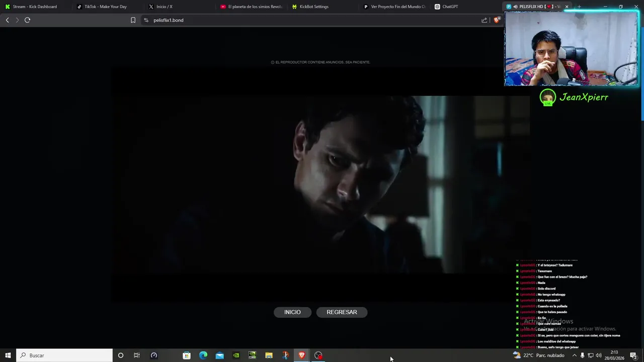
Task: Open Cortana circle icon on the taskbar
Action: coord(120,355)
